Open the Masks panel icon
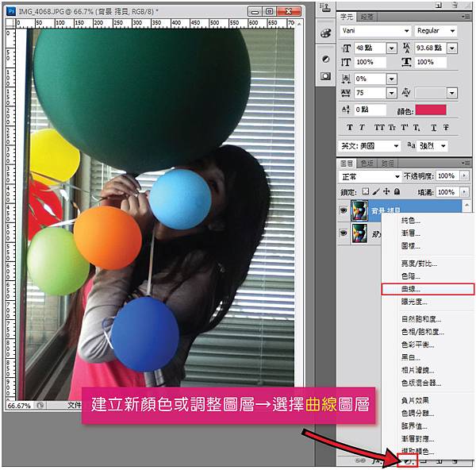 click(325, 76)
